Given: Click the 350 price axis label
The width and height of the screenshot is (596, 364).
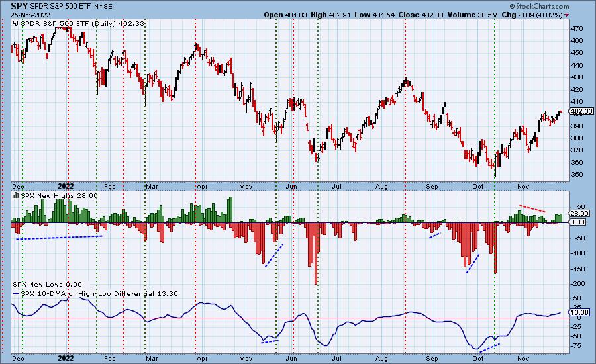Looking at the screenshot, I should (577, 175).
